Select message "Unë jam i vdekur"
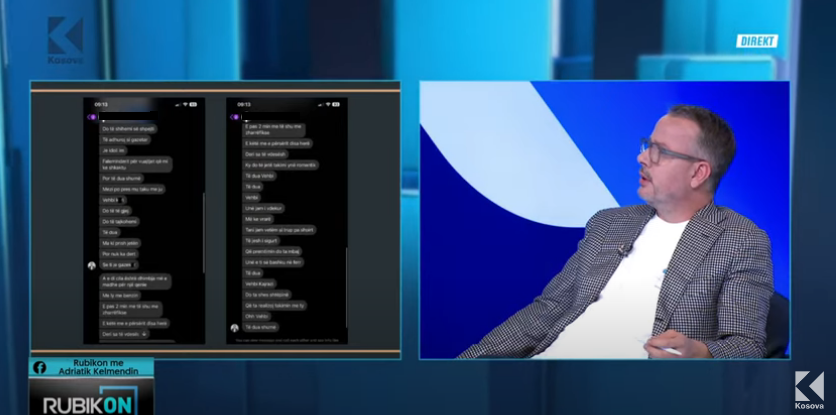Screen dimensions: 836x415 point(264,209)
